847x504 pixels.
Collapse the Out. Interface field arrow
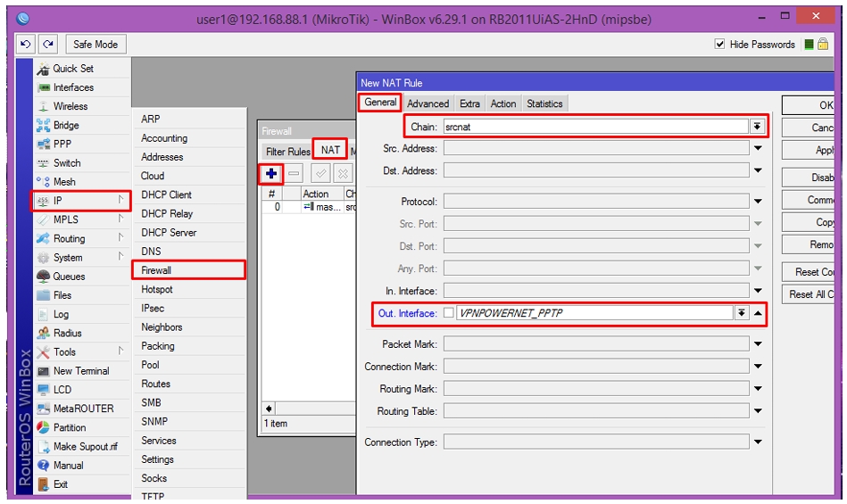click(x=758, y=313)
